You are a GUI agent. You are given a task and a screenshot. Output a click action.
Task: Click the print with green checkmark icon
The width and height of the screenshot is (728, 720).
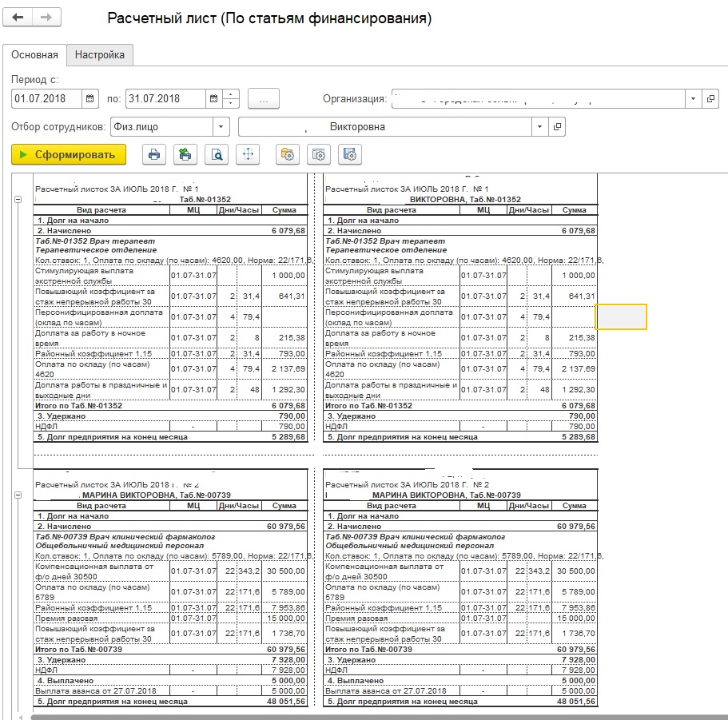185,154
